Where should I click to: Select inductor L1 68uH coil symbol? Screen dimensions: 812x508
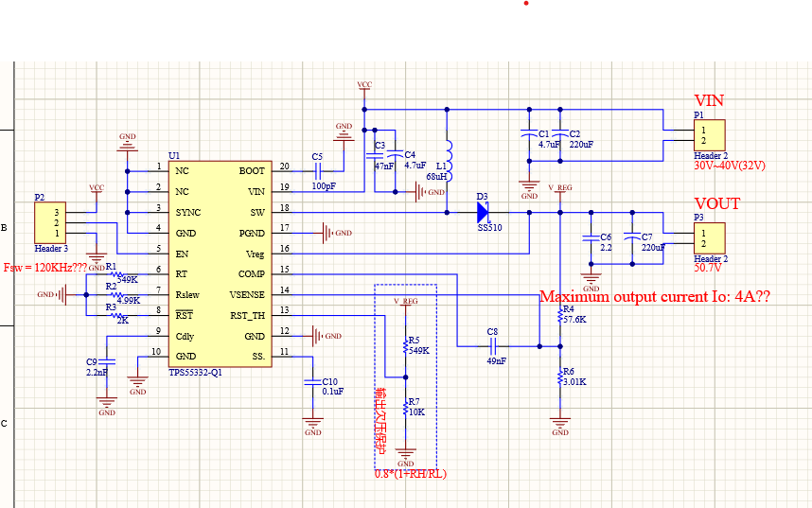click(x=449, y=161)
